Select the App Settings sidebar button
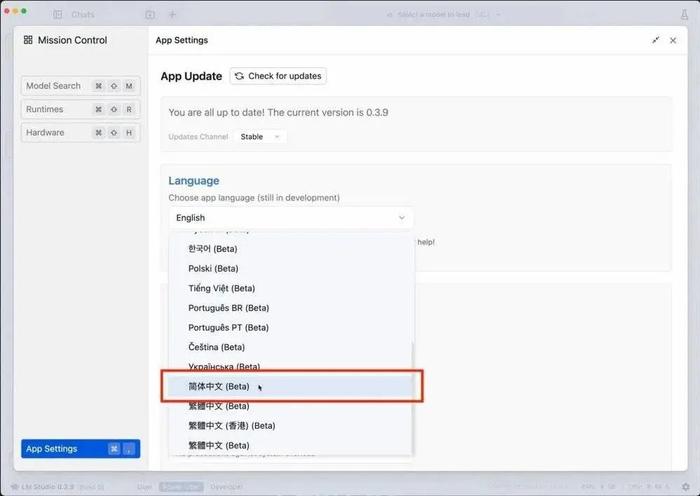The height and width of the screenshot is (496, 700). 80,449
